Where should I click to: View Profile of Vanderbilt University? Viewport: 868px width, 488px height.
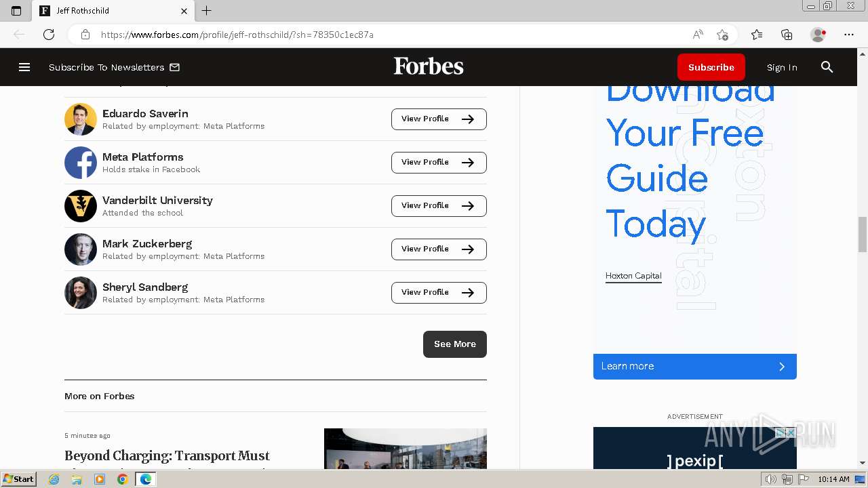(439, 206)
